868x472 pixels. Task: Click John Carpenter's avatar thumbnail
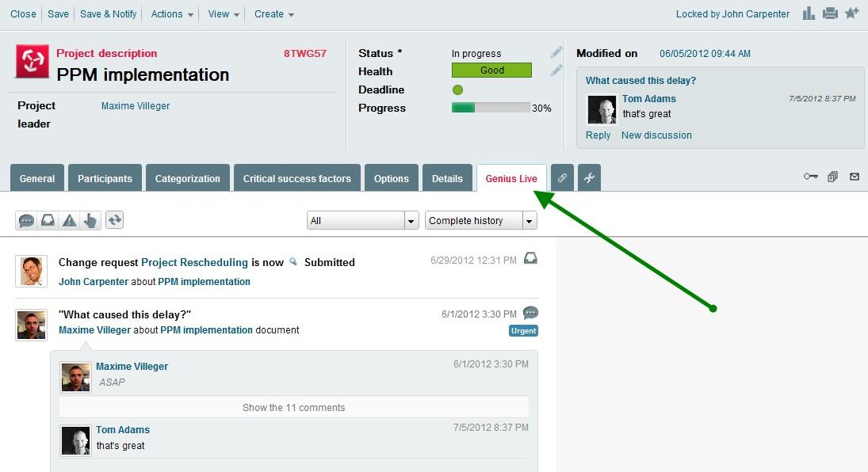coord(32,272)
